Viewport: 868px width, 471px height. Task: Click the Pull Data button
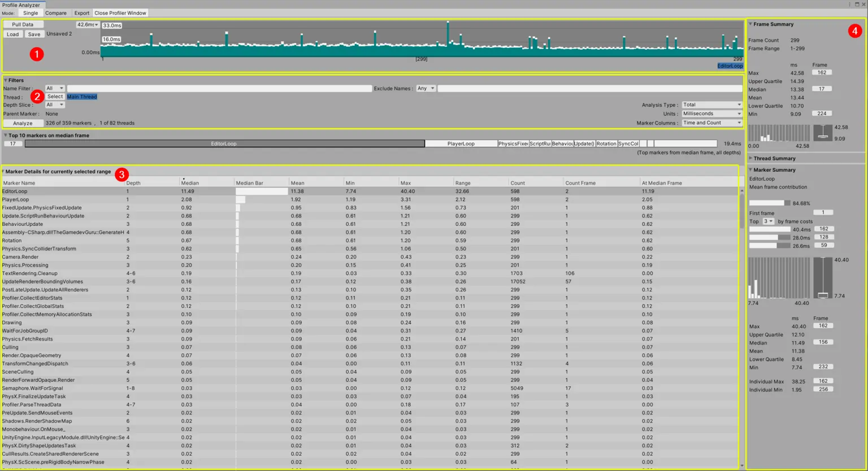tap(23, 24)
